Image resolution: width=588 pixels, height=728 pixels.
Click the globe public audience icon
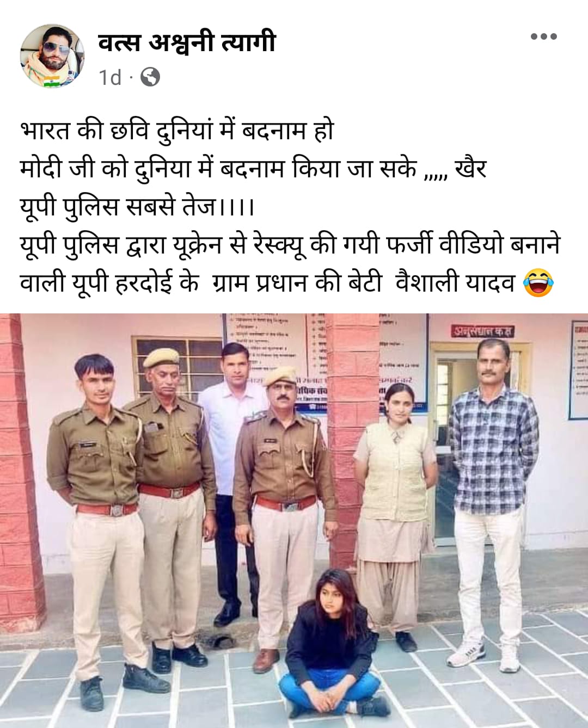pyautogui.click(x=150, y=77)
